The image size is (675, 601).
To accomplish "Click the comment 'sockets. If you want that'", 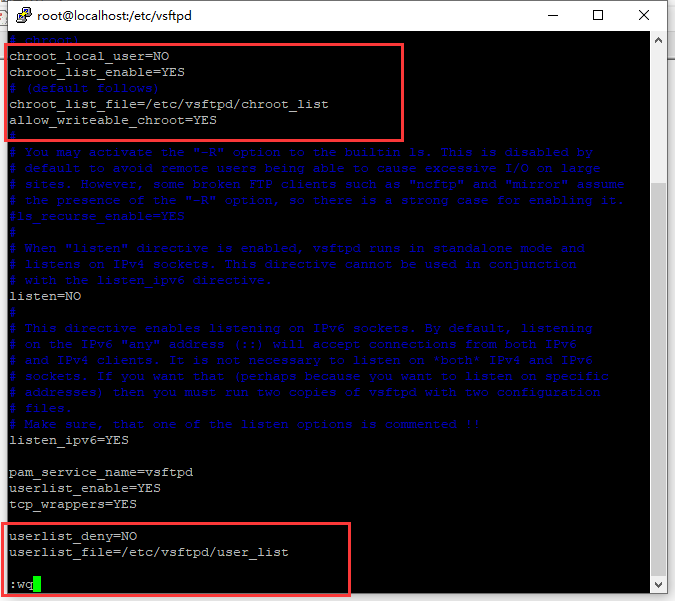I will coord(309,376).
